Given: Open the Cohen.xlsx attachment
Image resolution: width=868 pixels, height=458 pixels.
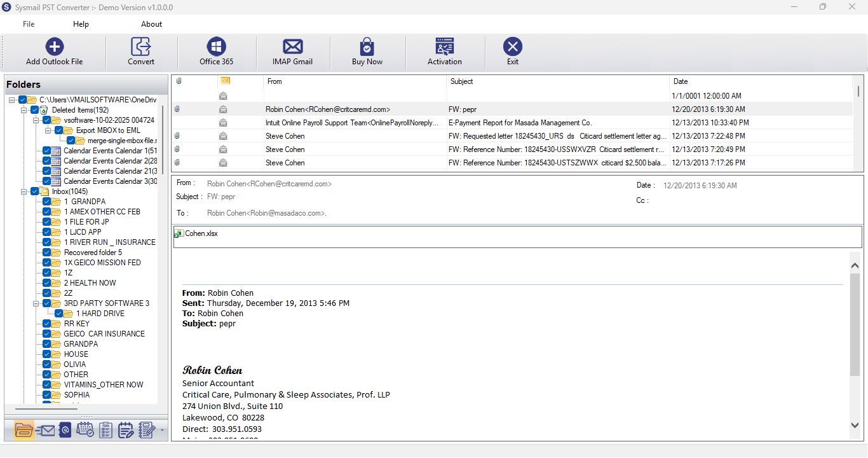Looking at the screenshot, I should (x=196, y=233).
